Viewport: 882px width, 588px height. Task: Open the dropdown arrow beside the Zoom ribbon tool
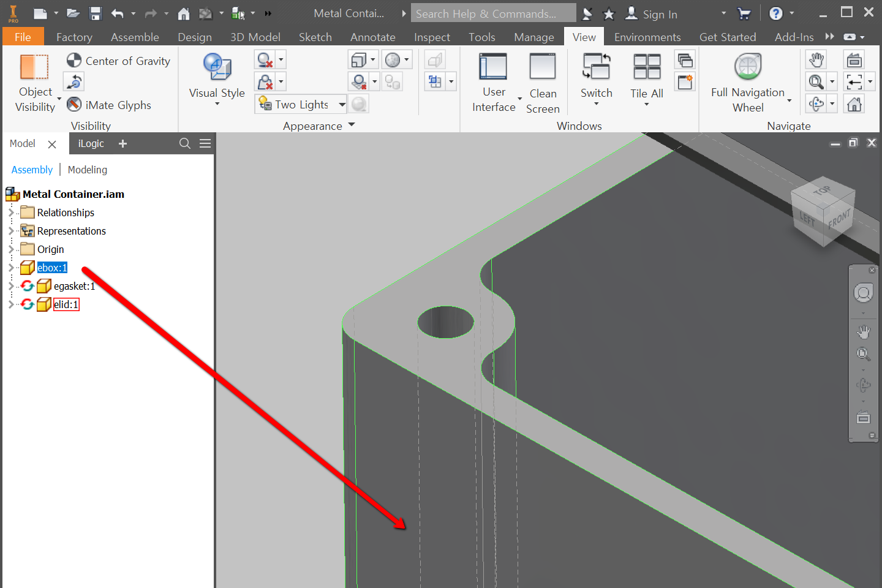832,81
